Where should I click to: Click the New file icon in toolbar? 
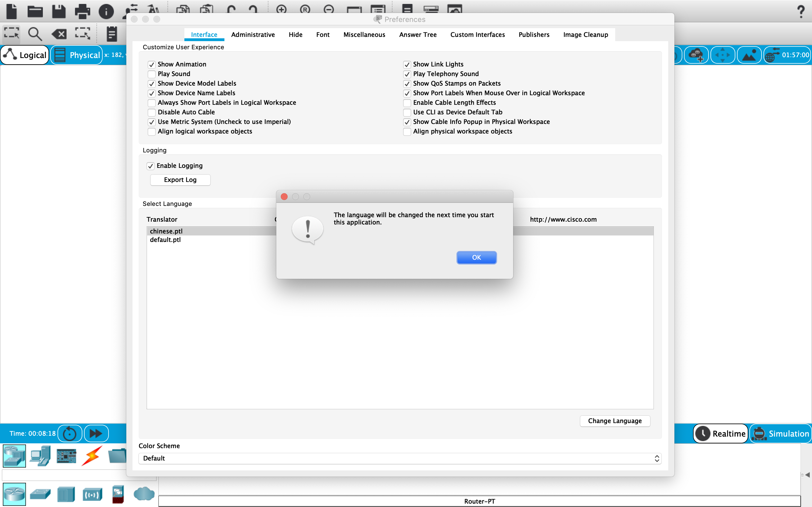(x=12, y=11)
